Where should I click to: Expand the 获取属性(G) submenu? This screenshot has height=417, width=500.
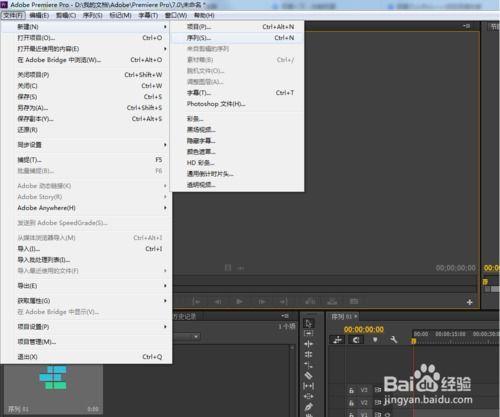click(x=86, y=301)
